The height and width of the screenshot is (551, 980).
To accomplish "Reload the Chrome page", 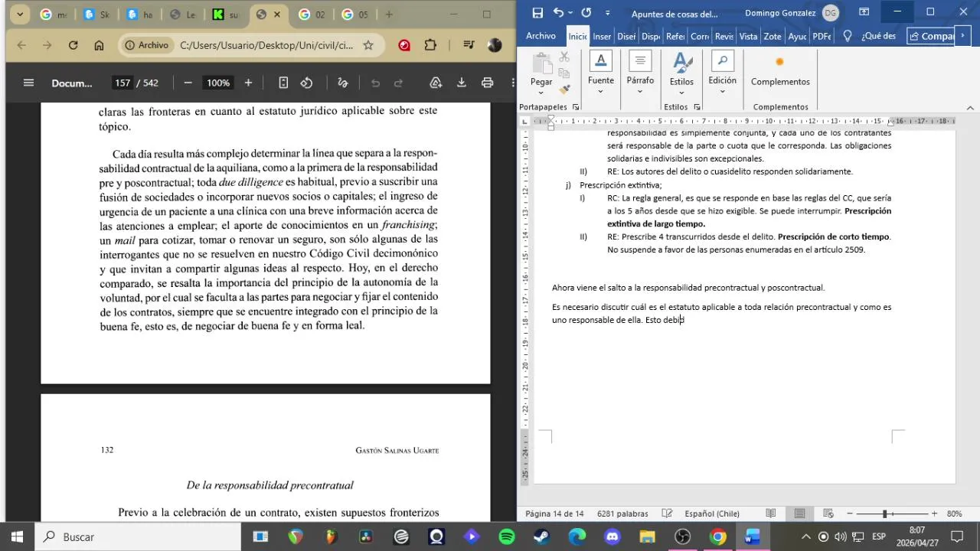I will pyautogui.click(x=73, y=45).
